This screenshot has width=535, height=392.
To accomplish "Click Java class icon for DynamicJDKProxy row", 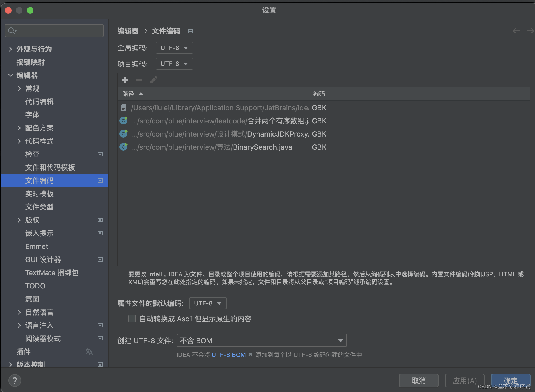I will click(x=124, y=133).
